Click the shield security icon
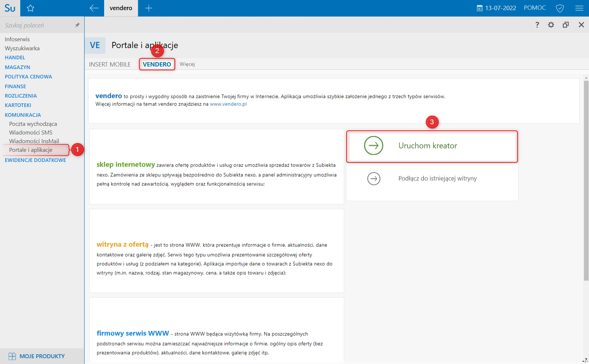589x364 pixels. [x=560, y=8]
